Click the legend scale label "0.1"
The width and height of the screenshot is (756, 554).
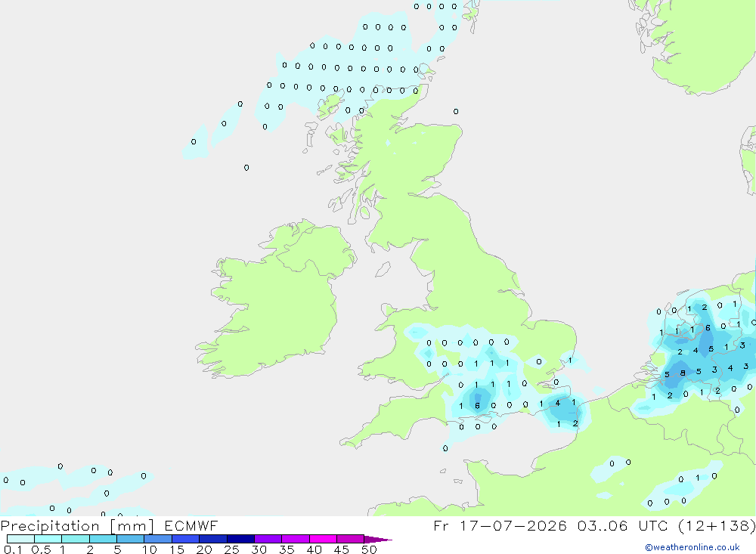[13, 549]
